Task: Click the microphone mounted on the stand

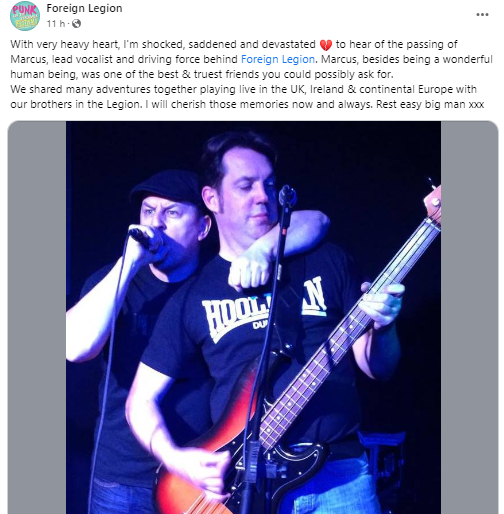Action: click(x=287, y=196)
